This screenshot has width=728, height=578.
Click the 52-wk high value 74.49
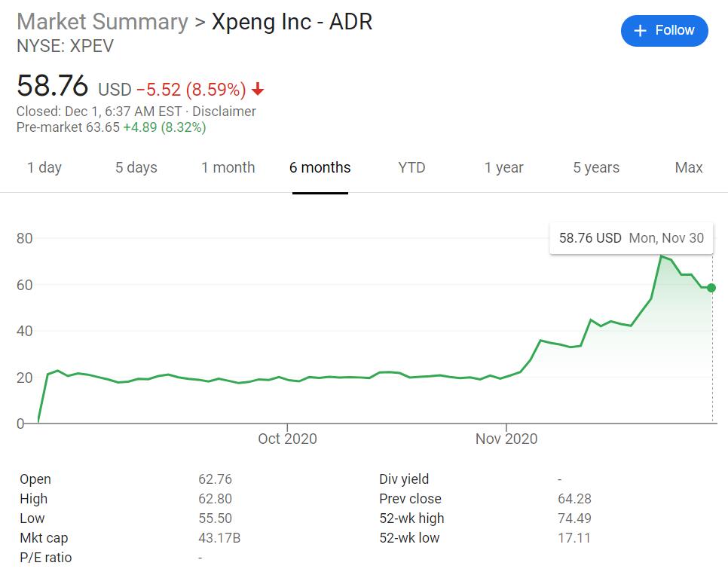click(x=574, y=518)
